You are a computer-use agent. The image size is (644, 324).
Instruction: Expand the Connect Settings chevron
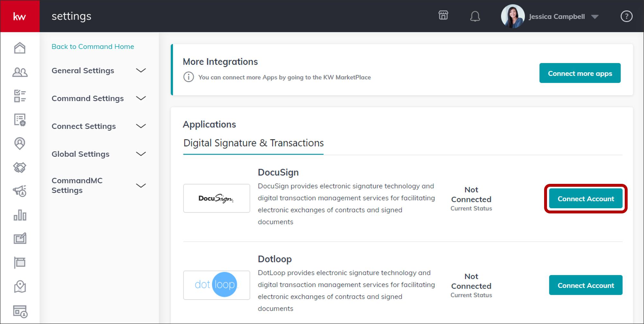point(141,126)
